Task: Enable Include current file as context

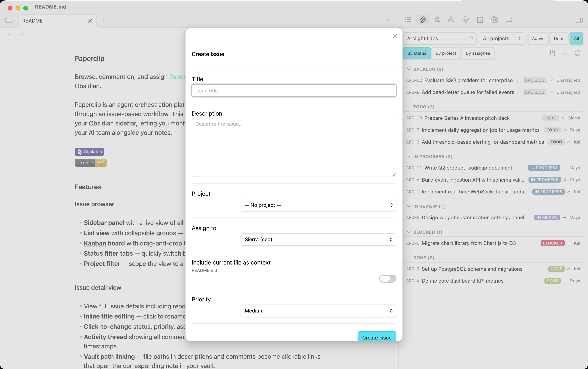Action: click(x=388, y=279)
